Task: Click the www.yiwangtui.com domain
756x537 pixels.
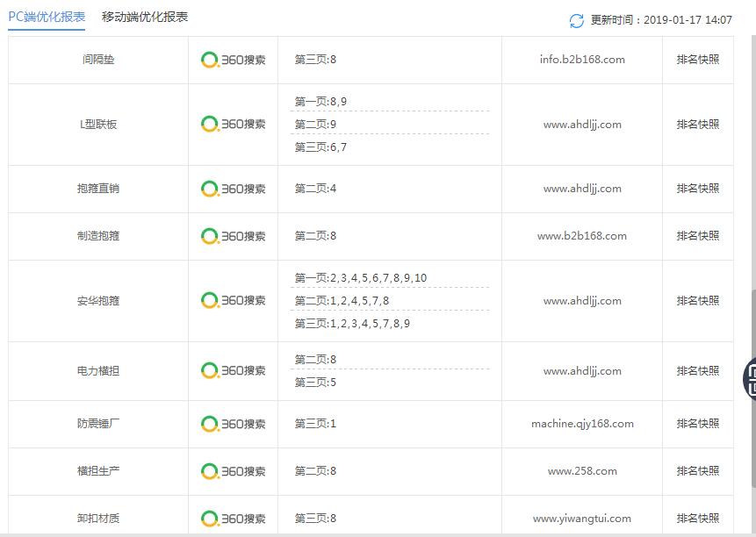Action: tap(582, 519)
